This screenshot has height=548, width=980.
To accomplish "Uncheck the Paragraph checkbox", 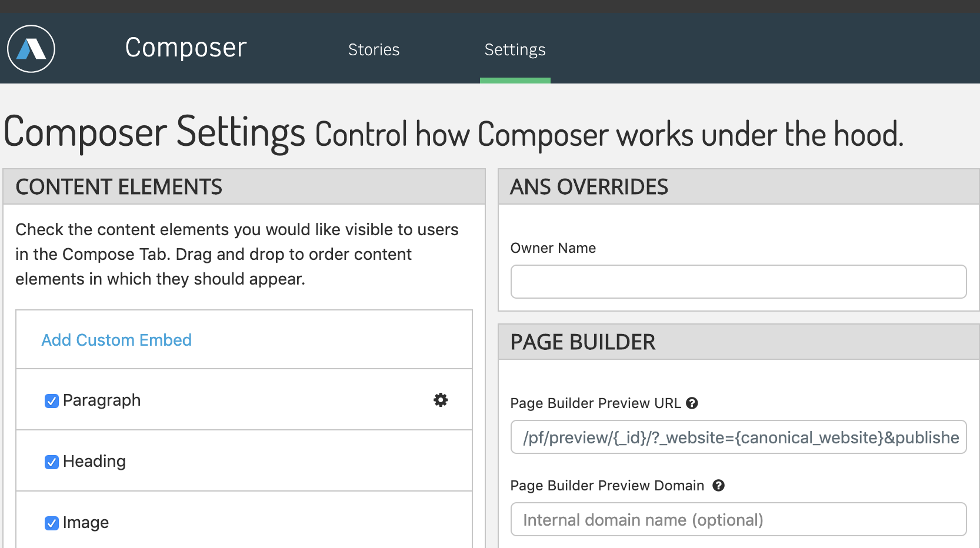I will tap(52, 401).
